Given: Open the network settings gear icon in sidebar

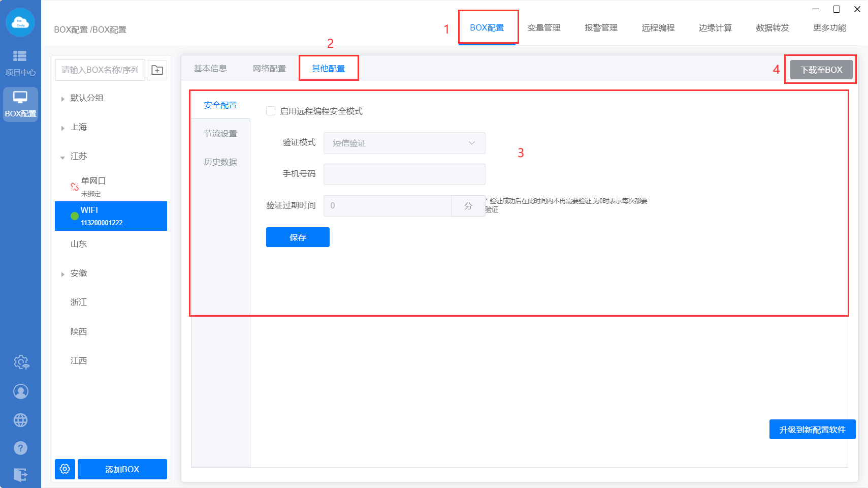Looking at the screenshot, I should pyautogui.click(x=21, y=362).
